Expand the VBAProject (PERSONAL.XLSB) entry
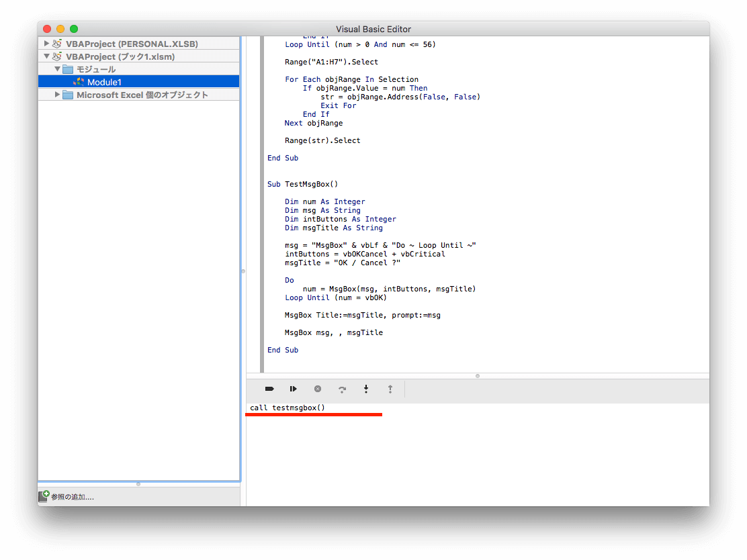747x560 pixels. [x=46, y=43]
